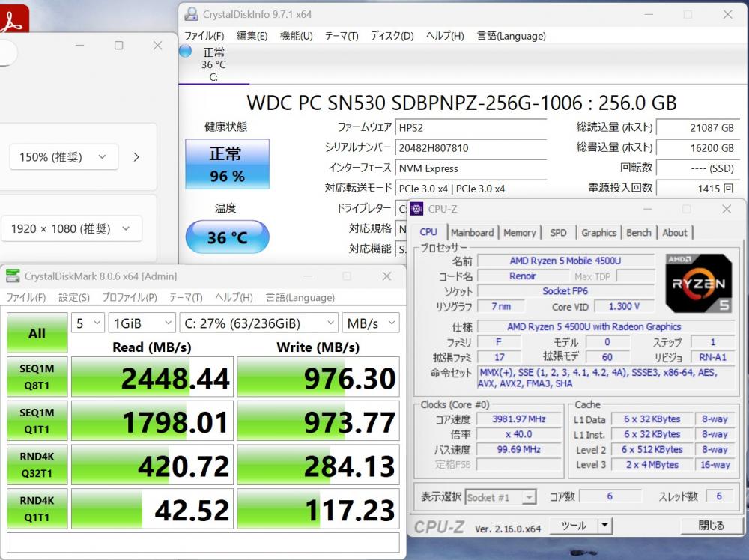The height and width of the screenshot is (560, 749).
Task: Open プロファイル(P) menu in CrystalDiskMark
Action: click(130, 297)
